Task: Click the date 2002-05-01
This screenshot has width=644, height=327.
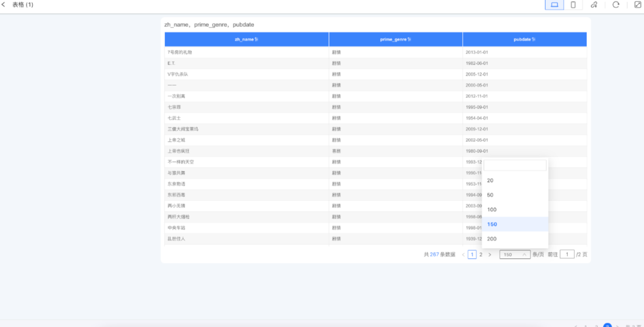Action: tap(477, 140)
